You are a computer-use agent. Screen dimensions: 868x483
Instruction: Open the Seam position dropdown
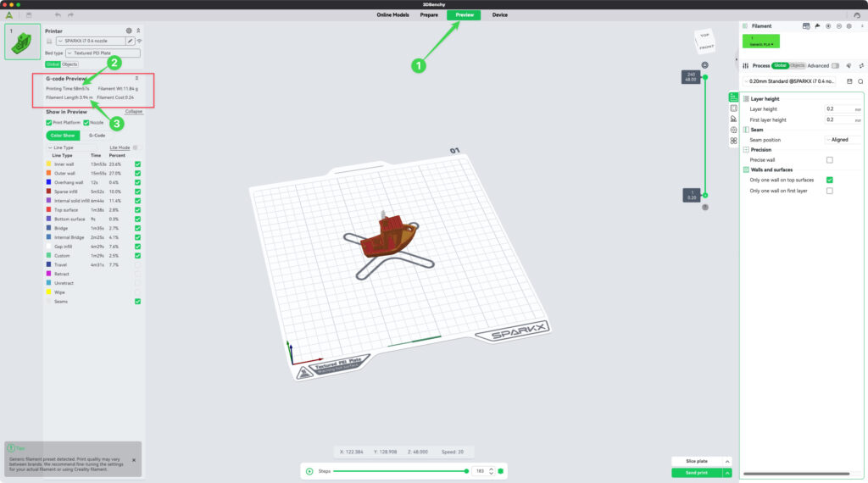coord(842,140)
